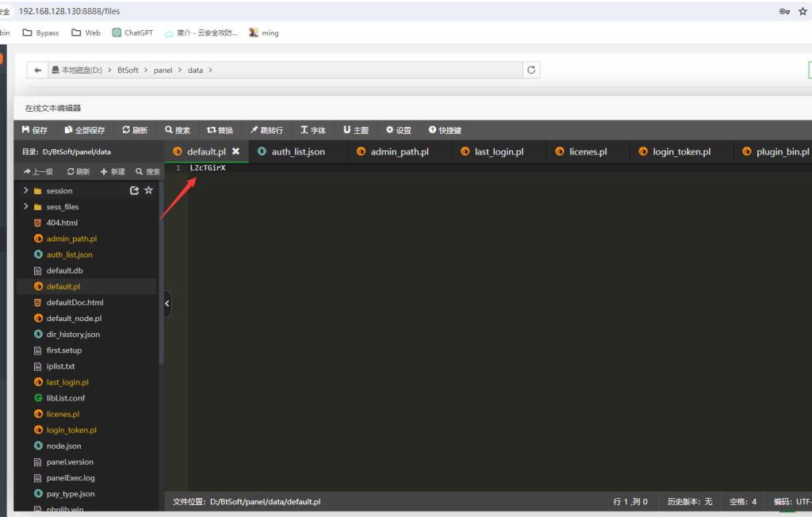Click the path bar back arrow
The image size is (812, 517).
tap(37, 70)
